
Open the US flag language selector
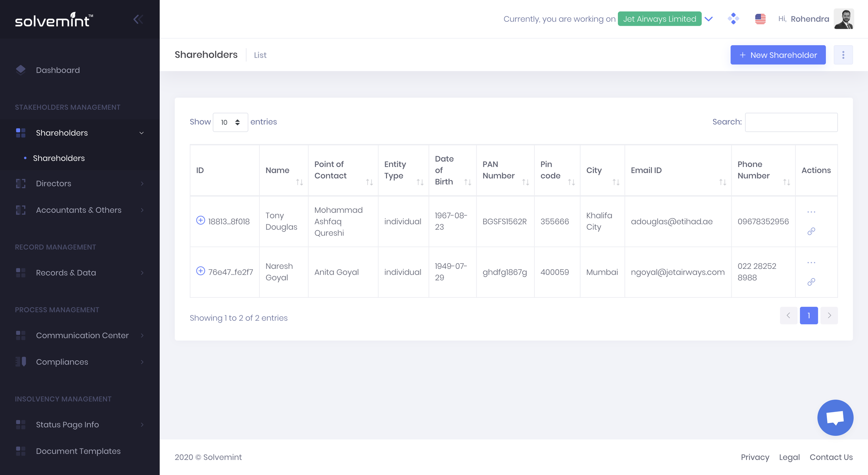pos(760,19)
